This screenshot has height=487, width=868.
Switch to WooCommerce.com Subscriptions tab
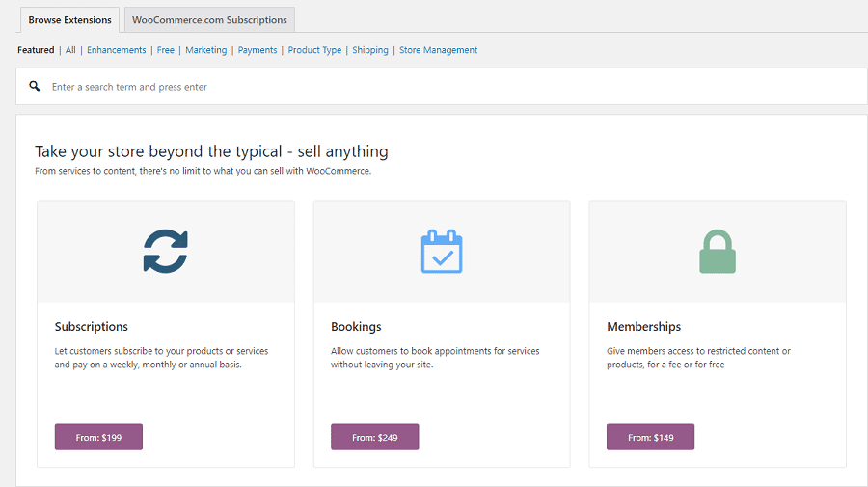point(209,19)
